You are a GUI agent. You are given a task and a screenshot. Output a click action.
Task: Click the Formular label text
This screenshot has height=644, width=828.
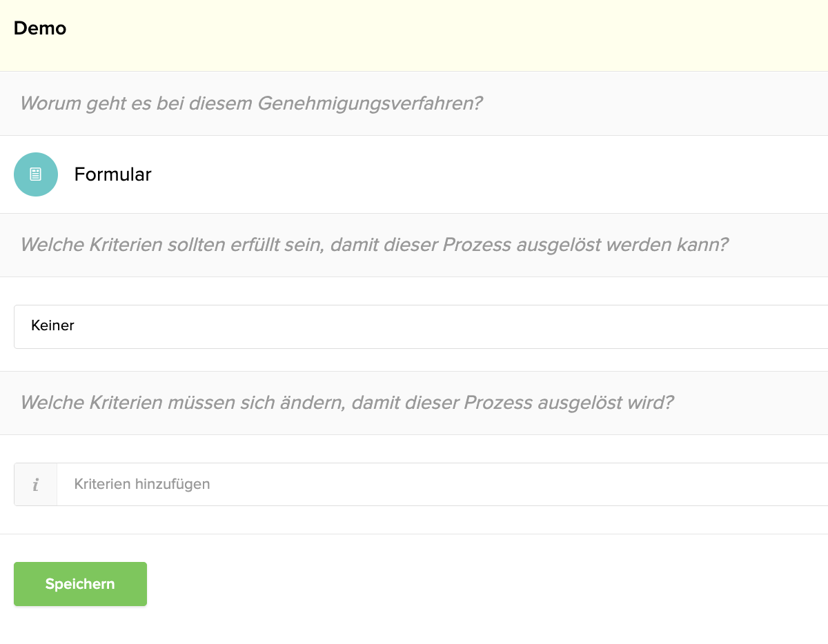[113, 174]
